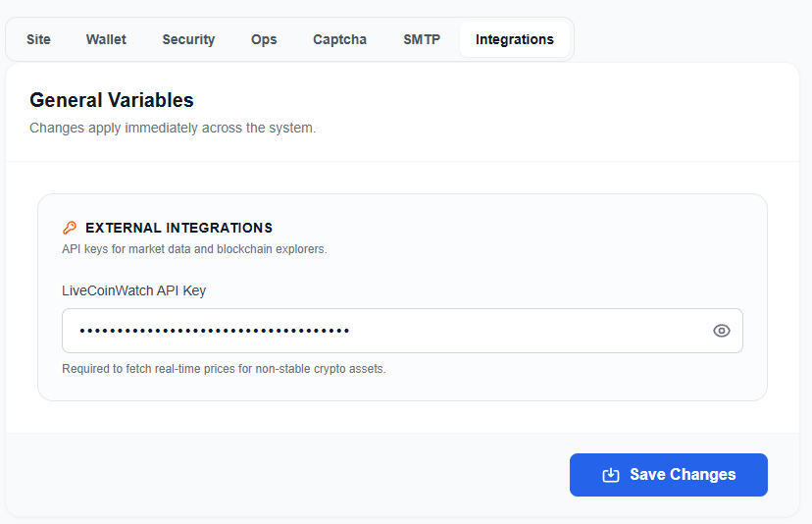Open the Captcha tab

pos(339,39)
